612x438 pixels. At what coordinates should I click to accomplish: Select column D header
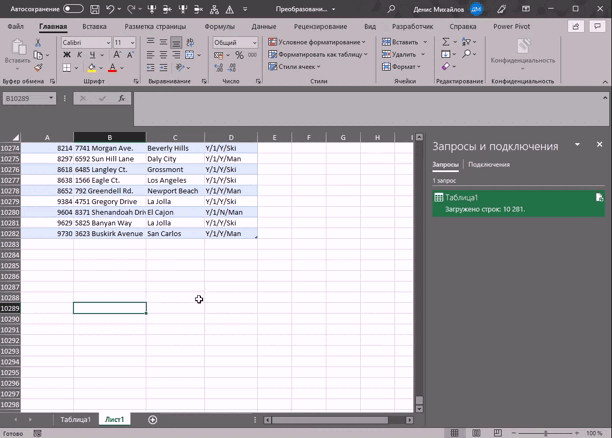pos(231,137)
